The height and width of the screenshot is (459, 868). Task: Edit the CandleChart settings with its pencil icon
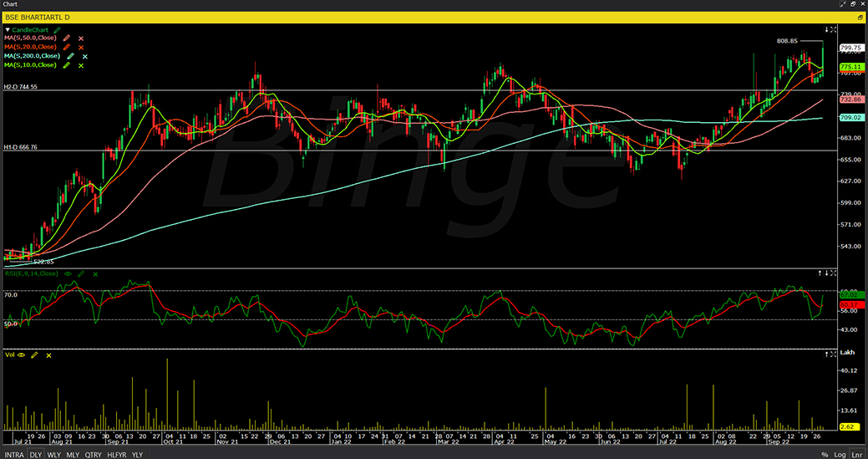click(58, 30)
